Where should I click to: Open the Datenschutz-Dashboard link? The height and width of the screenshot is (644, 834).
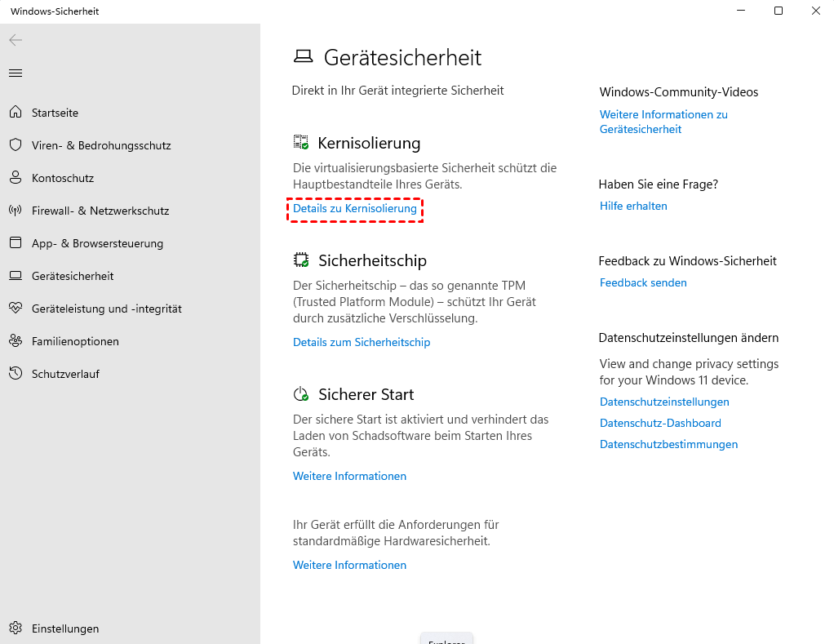click(660, 424)
